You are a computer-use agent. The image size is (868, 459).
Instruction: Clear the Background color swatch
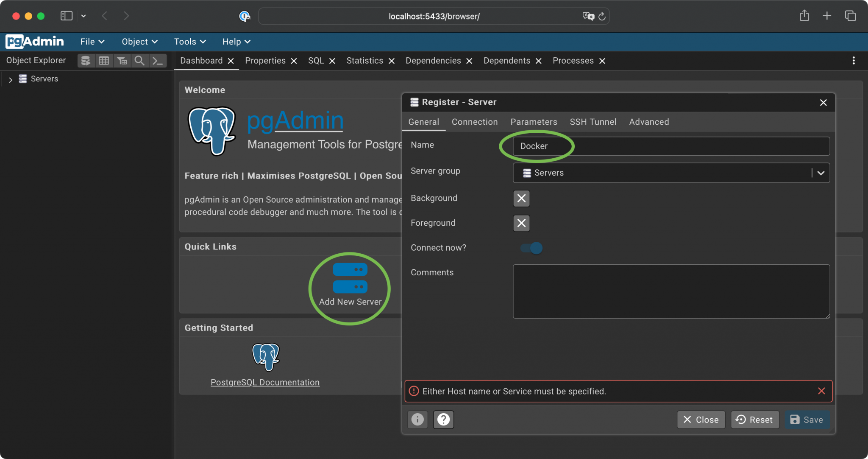coord(521,198)
